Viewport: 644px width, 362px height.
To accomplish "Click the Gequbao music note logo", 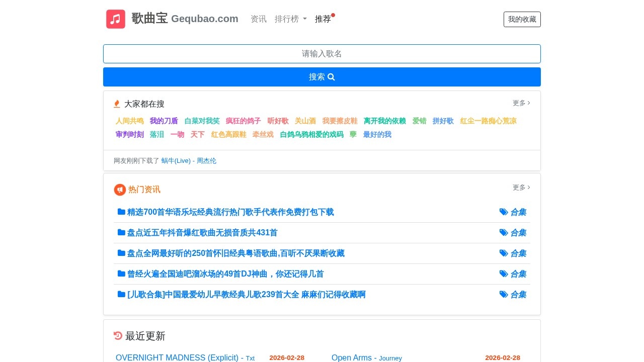I will point(116,19).
